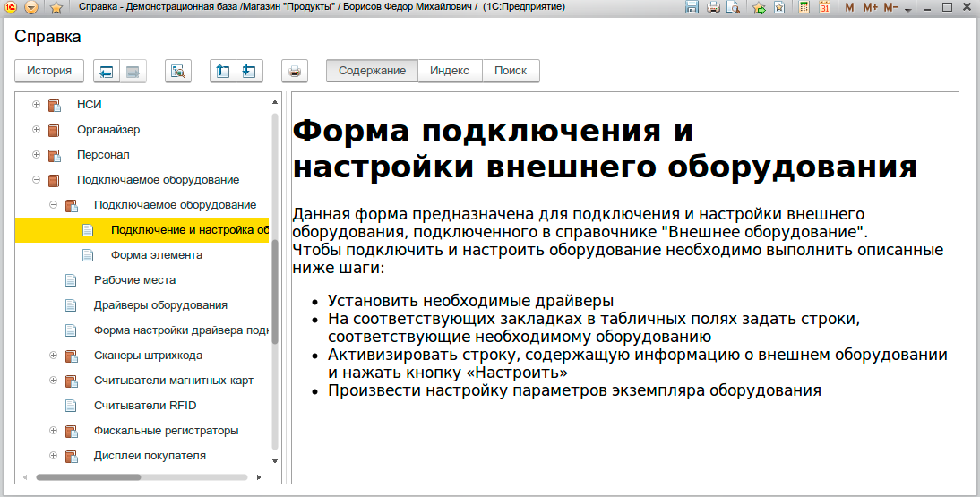The width and height of the screenshot is (980, 497).
Task: Collapse the top-level Подключаемое оборудование node
Action: coord(37,180)
